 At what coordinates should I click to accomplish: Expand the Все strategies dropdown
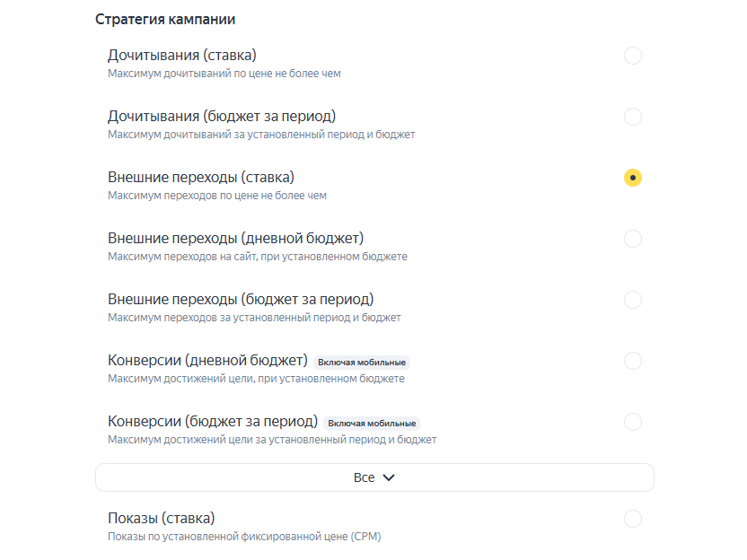click(374, 477)
